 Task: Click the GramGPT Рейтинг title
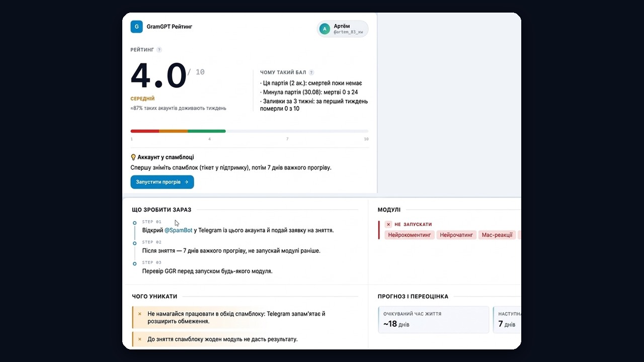coord(170,27)
